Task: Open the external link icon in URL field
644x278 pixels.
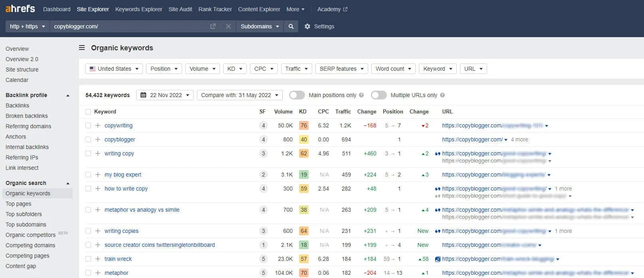Action: (213, 26)
